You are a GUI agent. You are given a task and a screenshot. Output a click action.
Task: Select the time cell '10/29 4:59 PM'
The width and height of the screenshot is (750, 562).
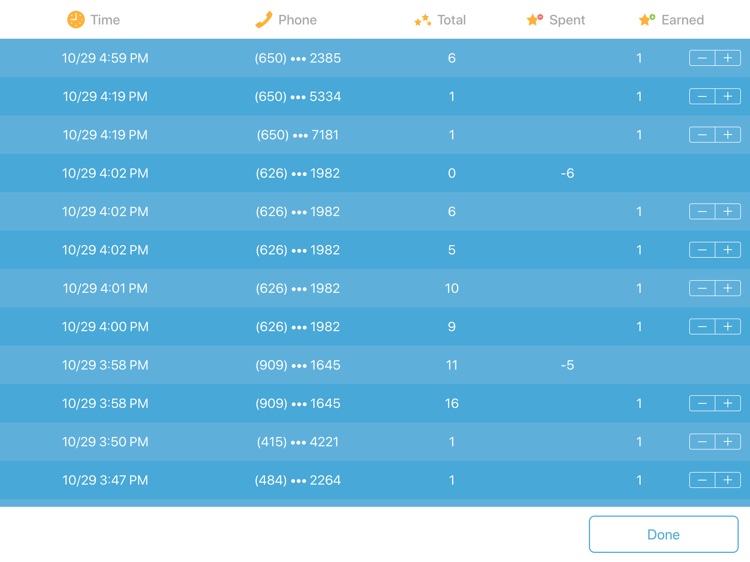coord(105,58)
